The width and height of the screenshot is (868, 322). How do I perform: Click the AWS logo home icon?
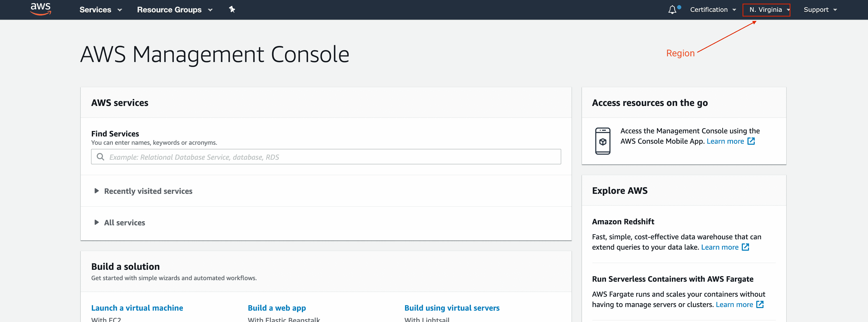(x=40, y=9)
